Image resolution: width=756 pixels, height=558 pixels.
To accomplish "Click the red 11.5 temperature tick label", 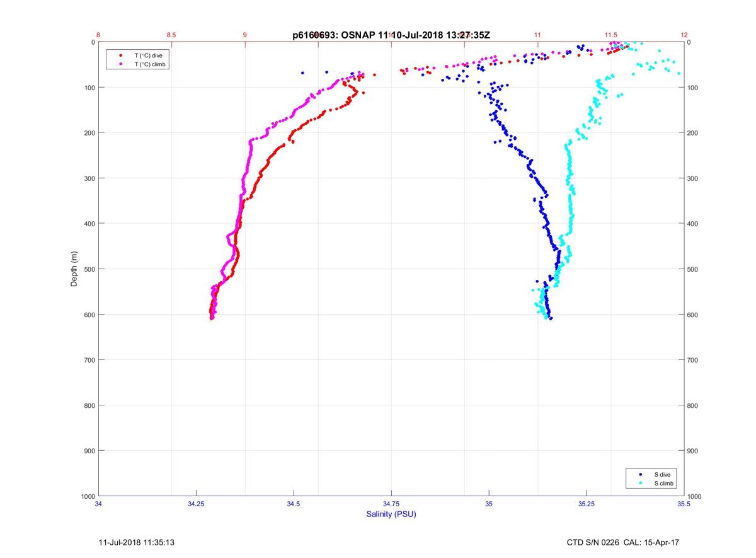I will (x=610, y=35).
